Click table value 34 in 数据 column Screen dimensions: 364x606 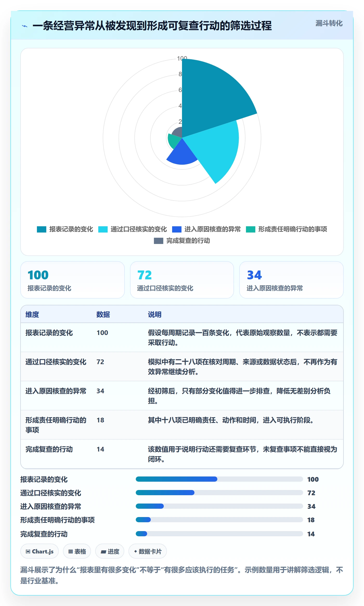pos(100,391)
